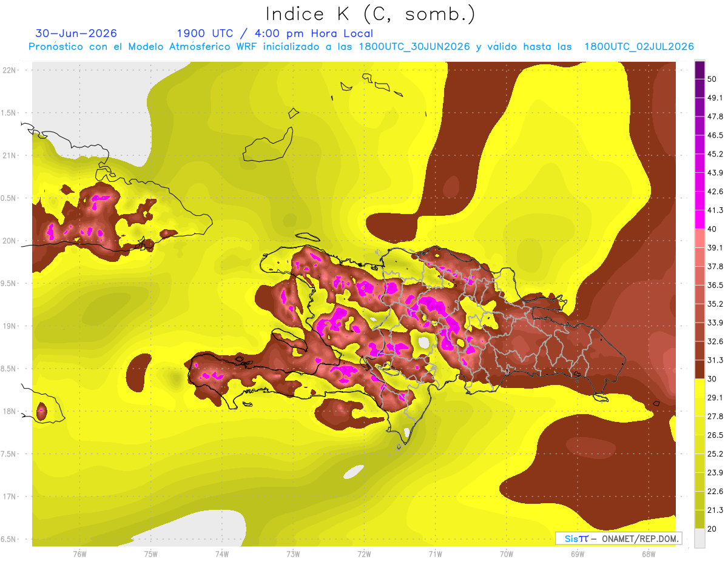Click the longitude label '76W'
The width and height of the screenshot is (728, 562).
pos(79,554)
